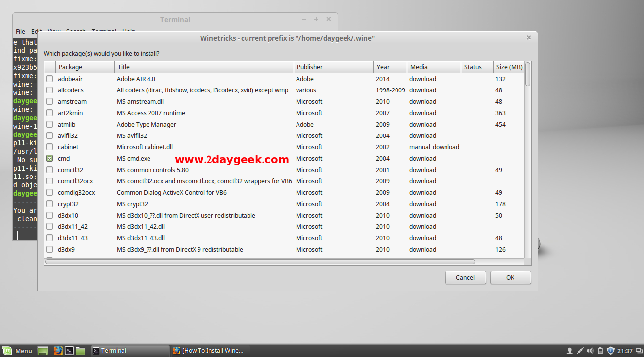Enable the amstream checkbox
The width and height of the screenshot is (644, 357).
50,101
